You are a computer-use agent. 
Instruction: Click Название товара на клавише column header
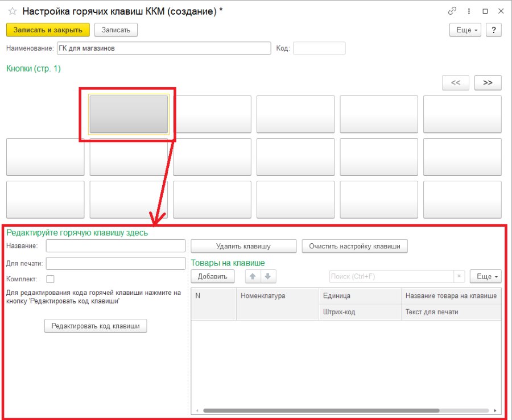click(451, 296)
